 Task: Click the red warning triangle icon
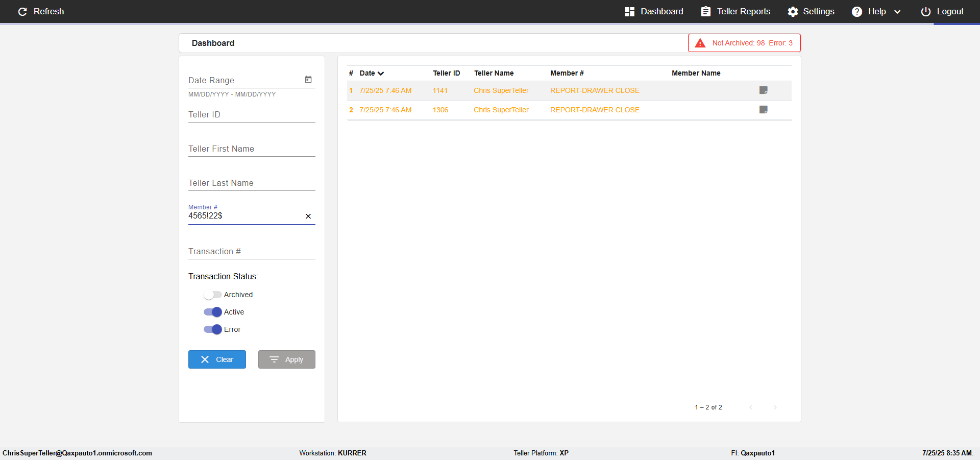coord(700,43)
